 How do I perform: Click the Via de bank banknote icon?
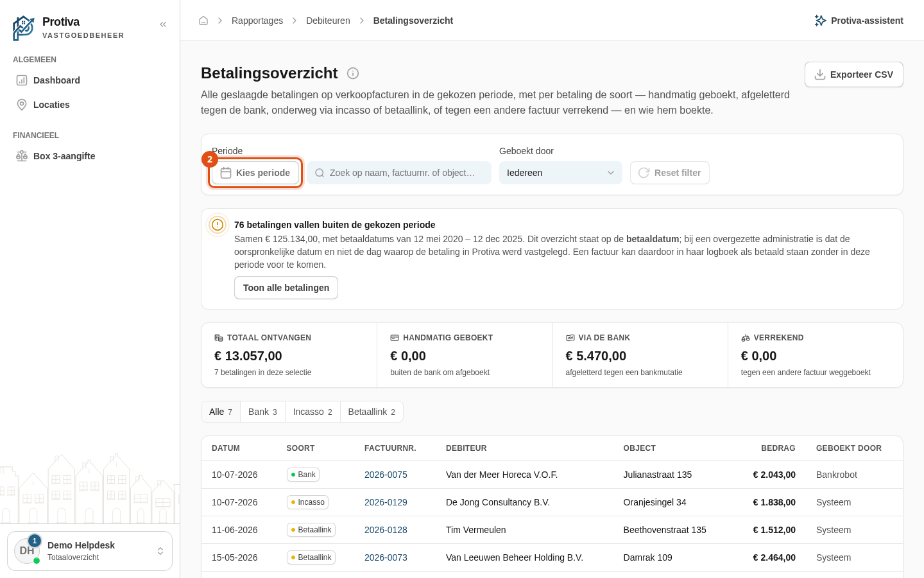tap(570, 338)
